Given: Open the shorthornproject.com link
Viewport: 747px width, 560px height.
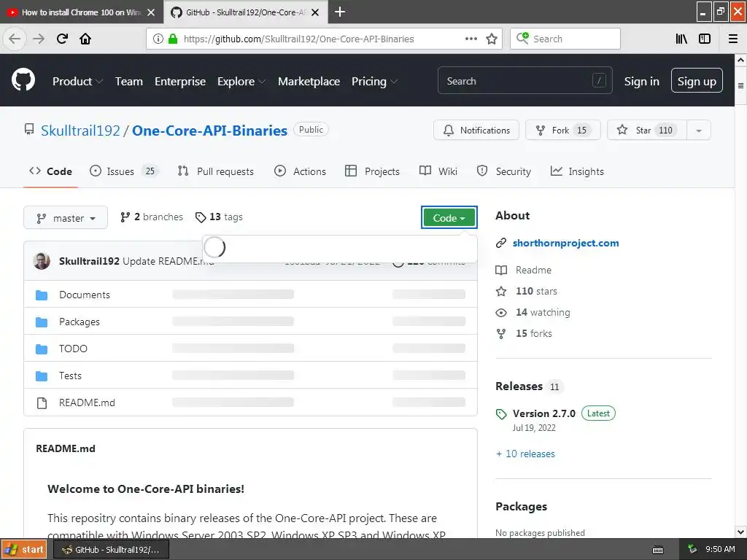Looking at the screenshot, I should coord(565,243).
